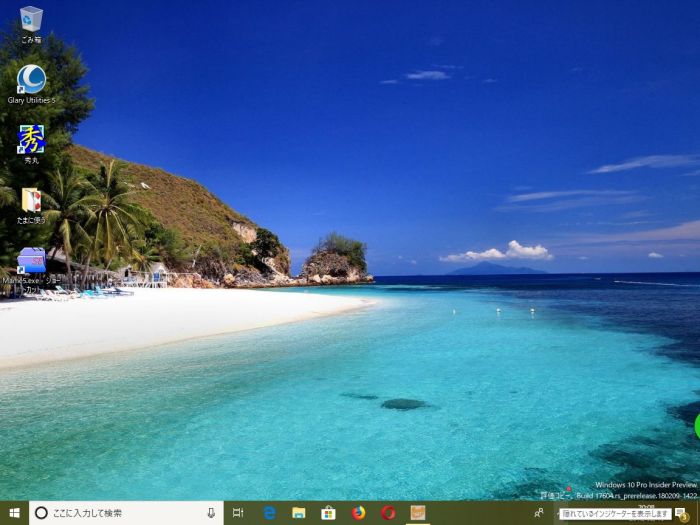Launch Firefox from the taskbar
This screenshot has height=525, width=700.
coord(358,513)
